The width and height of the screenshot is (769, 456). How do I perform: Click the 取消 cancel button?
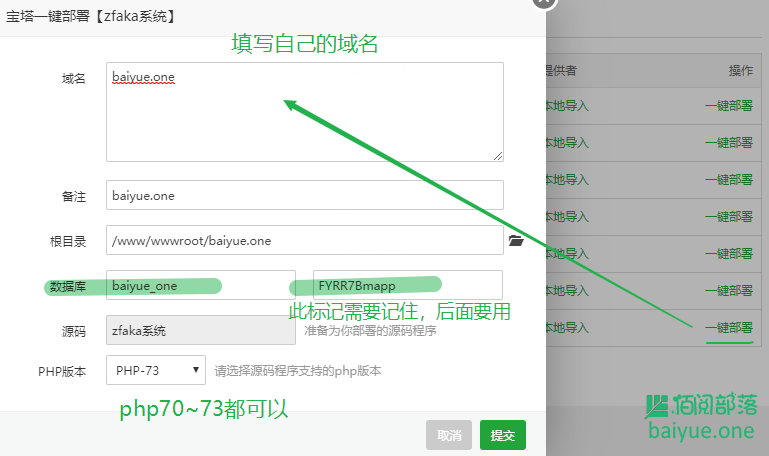449,435
